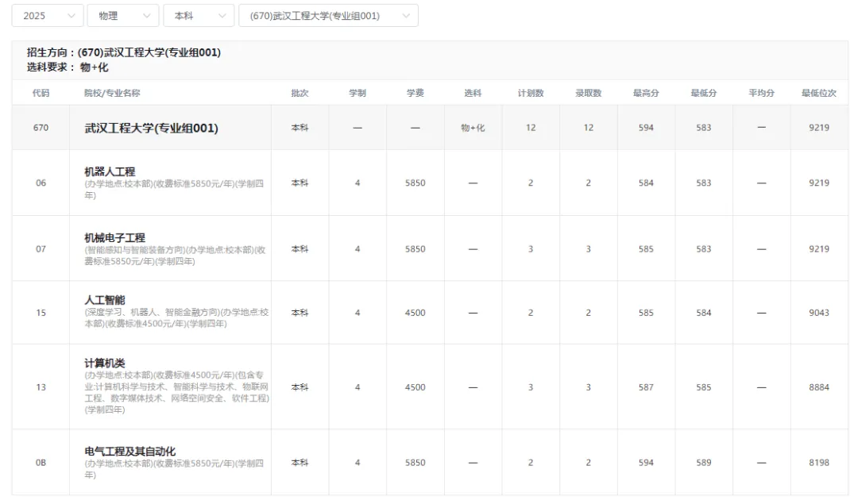This screenshot has width=858, height=504.
Task: Click 本科 batch cell in 计算机类 row
Action: (300, 387)
